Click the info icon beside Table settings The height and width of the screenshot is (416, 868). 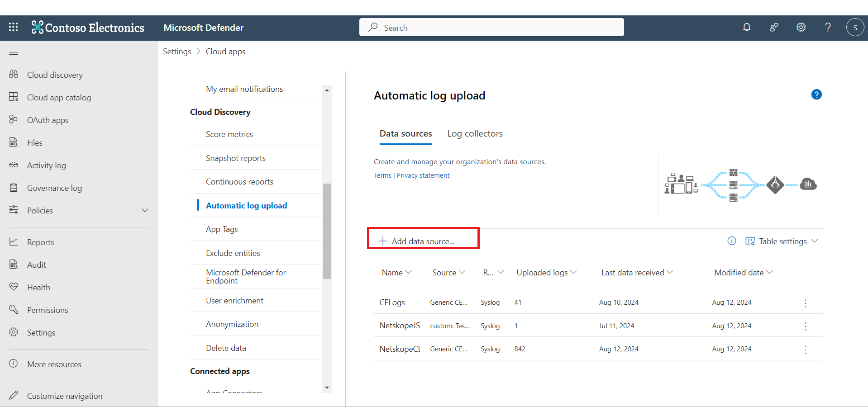(732, 241)
